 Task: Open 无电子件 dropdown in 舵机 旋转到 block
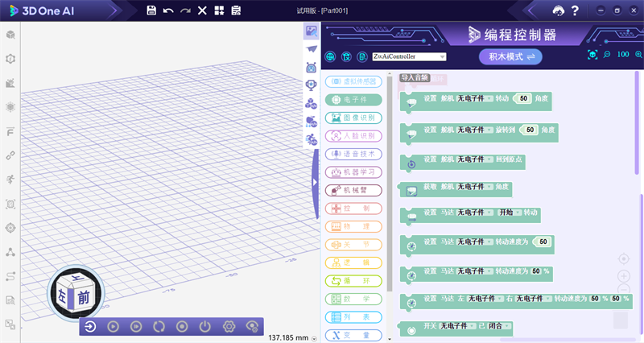coord(475,130)
